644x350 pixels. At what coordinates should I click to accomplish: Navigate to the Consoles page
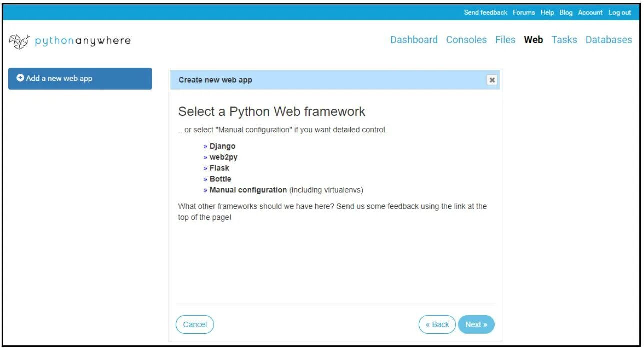pos(466,40)
